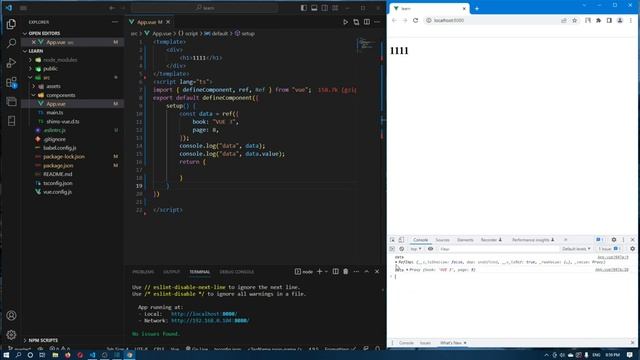Viewport: 640px width, 360px height.
Task: Switch to the PROBLEMS panel tab
Action: point(143,272)
